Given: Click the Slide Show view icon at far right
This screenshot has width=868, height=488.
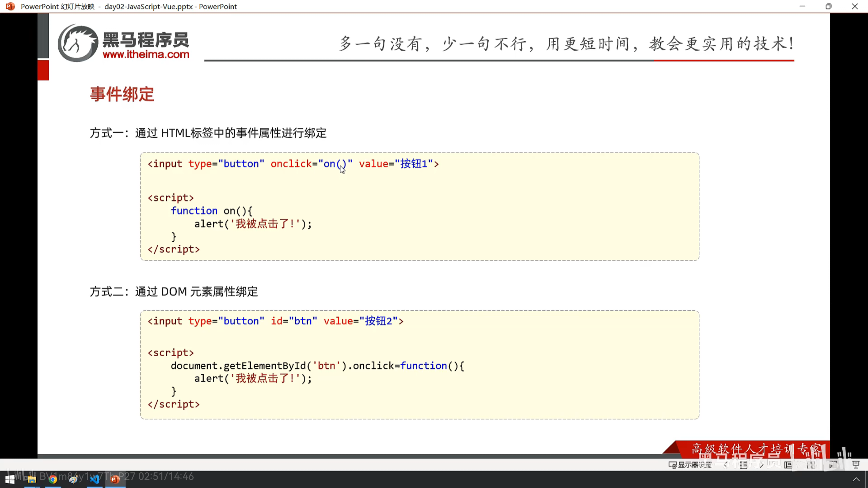Looking at the screenshot, I should point(856,465).
